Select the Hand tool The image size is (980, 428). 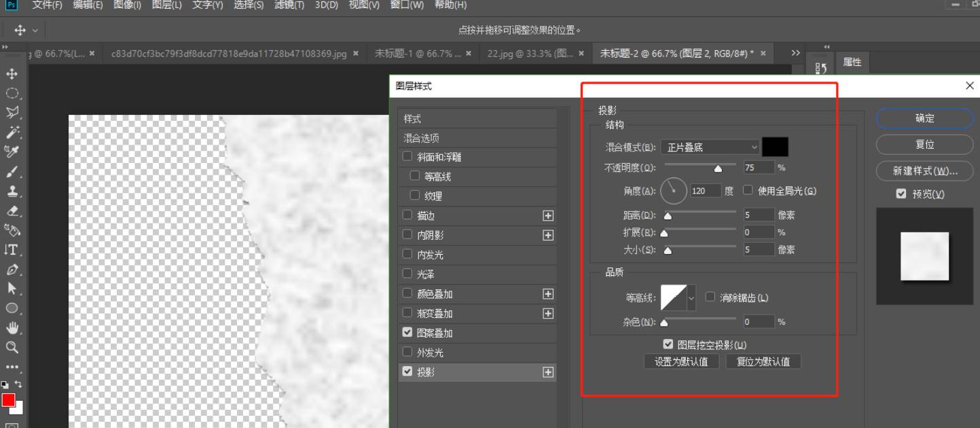coord(12,327)
